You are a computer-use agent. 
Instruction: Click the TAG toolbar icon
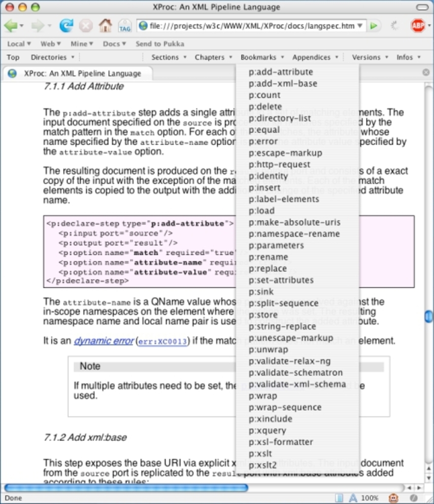[125, 26]
